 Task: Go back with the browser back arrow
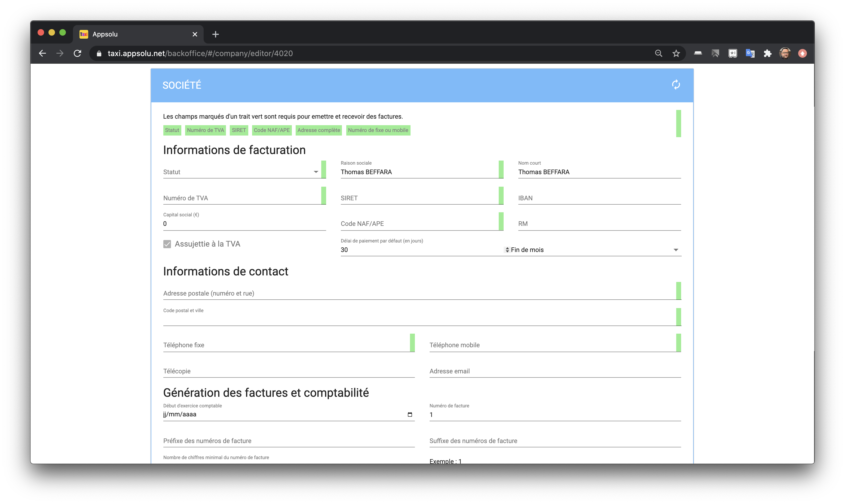click(x=42, y=53)
